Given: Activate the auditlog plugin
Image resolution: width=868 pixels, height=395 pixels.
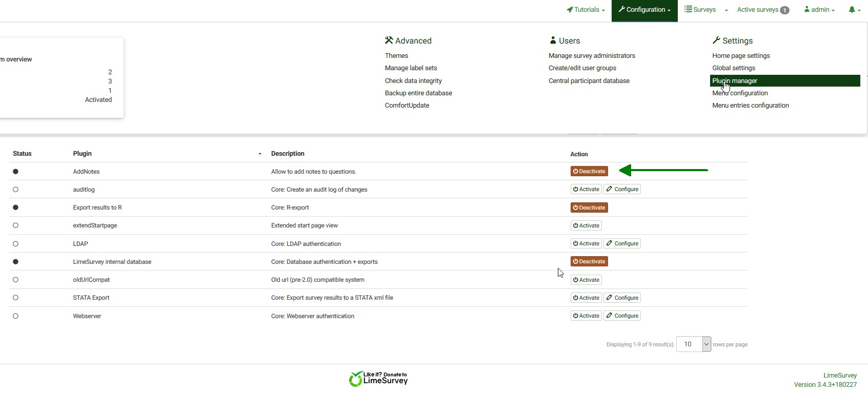Looking at the screenshot, I should pyautogui.click(x=586, y=190).
